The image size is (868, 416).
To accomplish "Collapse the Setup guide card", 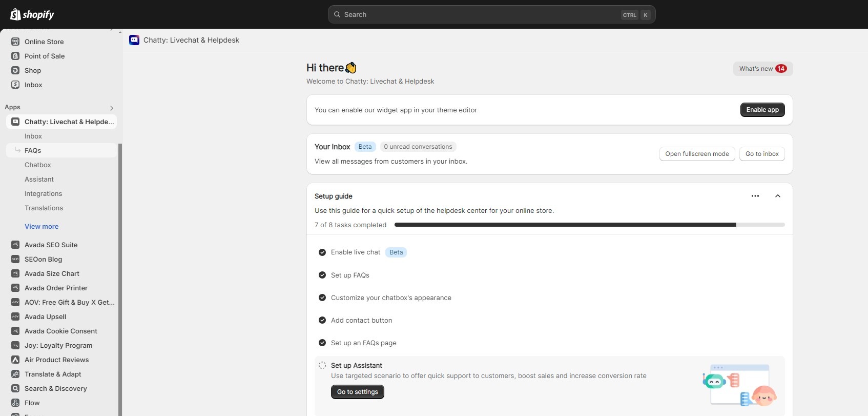I will 777,196.
